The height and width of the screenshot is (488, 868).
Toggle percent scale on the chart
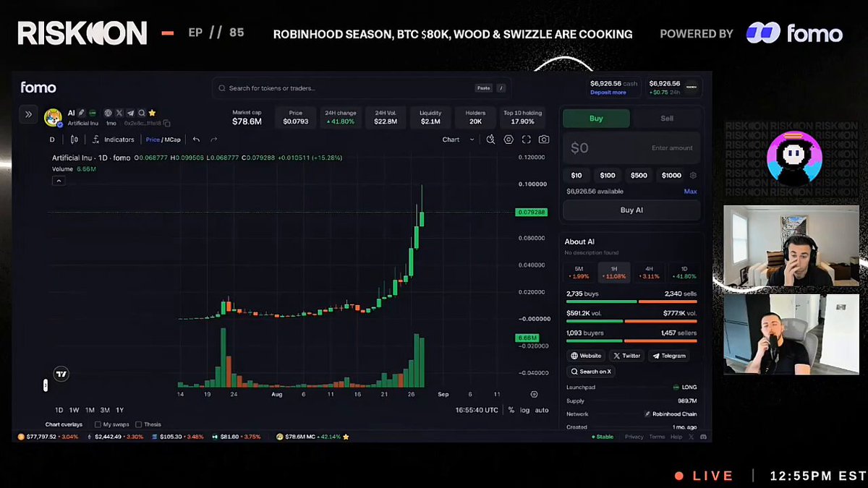point(511,410)
